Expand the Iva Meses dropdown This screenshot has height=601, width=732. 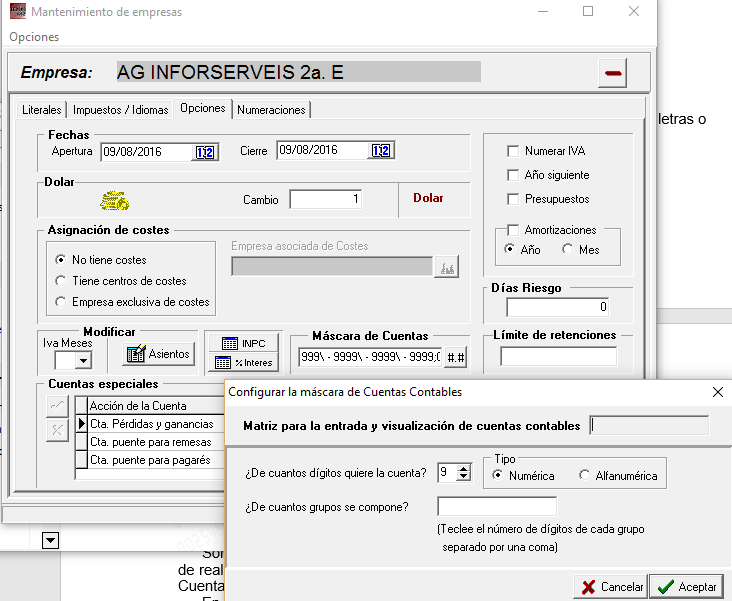(83, 361)
